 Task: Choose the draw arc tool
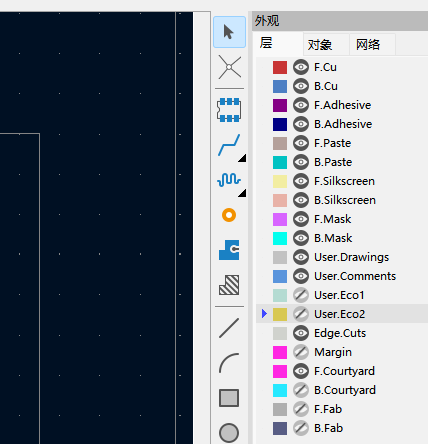point(229,363)
